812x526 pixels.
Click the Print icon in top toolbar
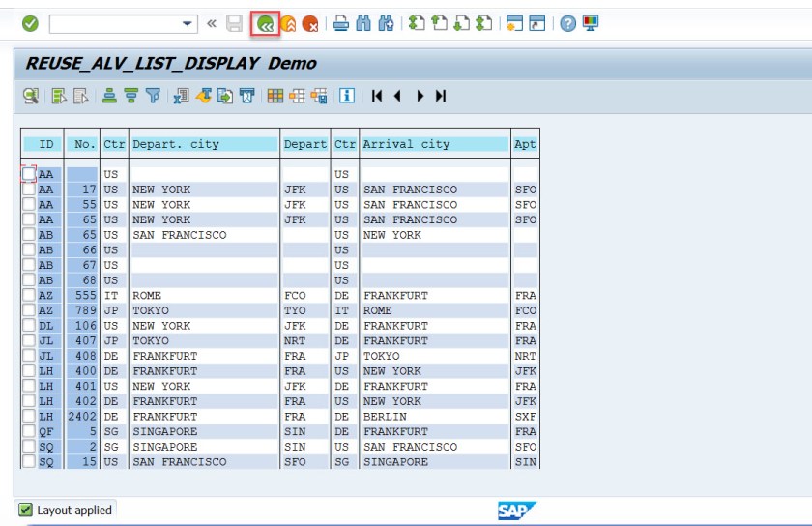[340, 24]
